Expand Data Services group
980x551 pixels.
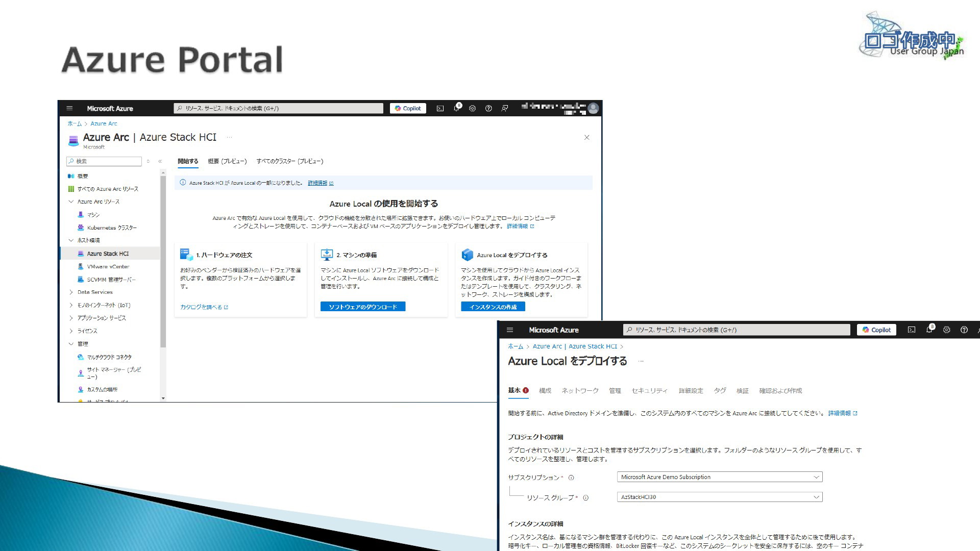71,292
